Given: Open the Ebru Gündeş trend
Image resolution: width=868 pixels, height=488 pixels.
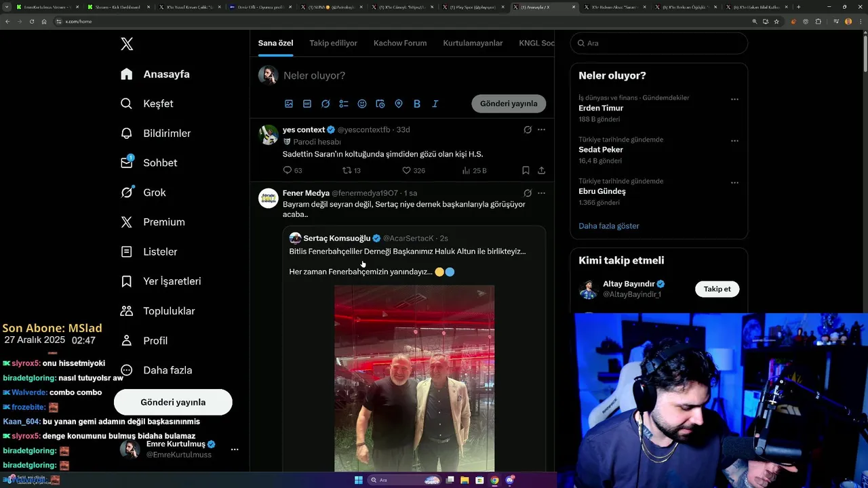Looking at the screenshot, I should coord(602,191).
